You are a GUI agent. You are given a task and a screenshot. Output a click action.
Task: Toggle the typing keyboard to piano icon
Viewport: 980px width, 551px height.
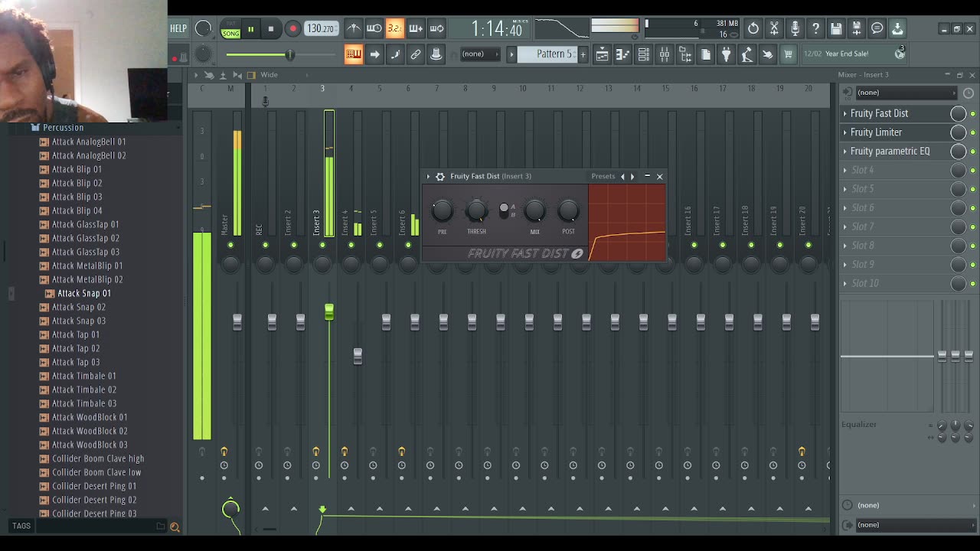[x=353, y=54]
